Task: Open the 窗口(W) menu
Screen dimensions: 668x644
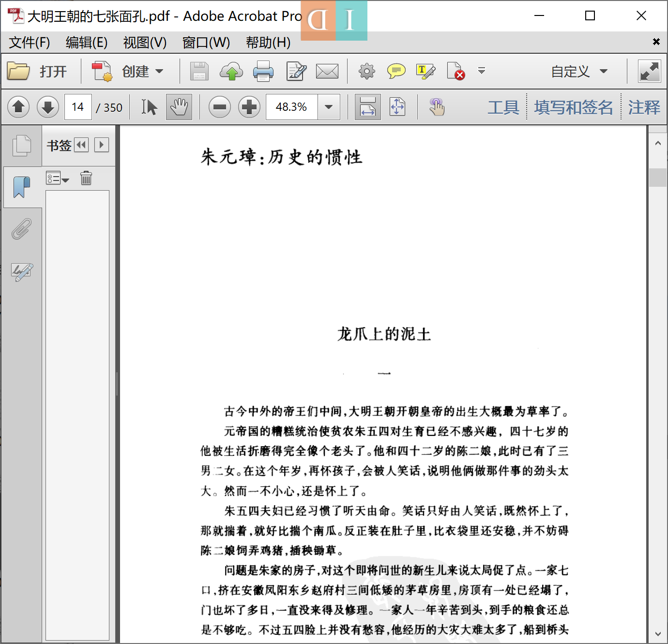Action: click(x=206, y=43)
